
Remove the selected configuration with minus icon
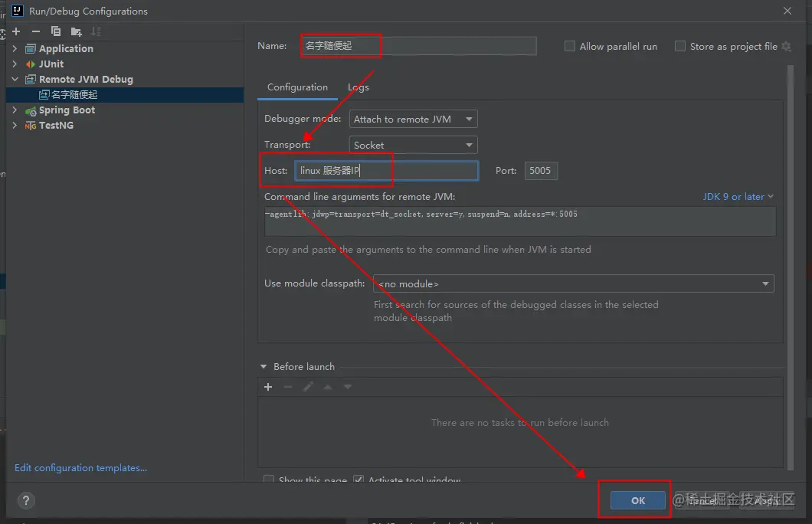point(36,31)
